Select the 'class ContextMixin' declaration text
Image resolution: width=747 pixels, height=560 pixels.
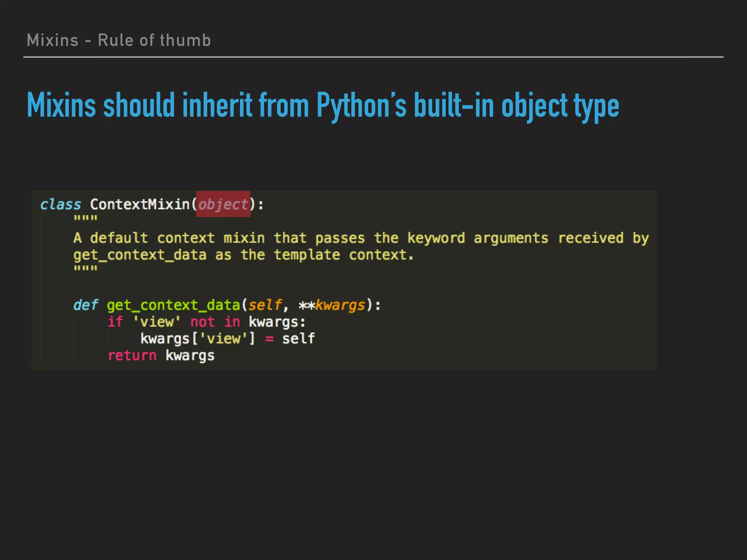pyautogui.click(x=152, y=204)
